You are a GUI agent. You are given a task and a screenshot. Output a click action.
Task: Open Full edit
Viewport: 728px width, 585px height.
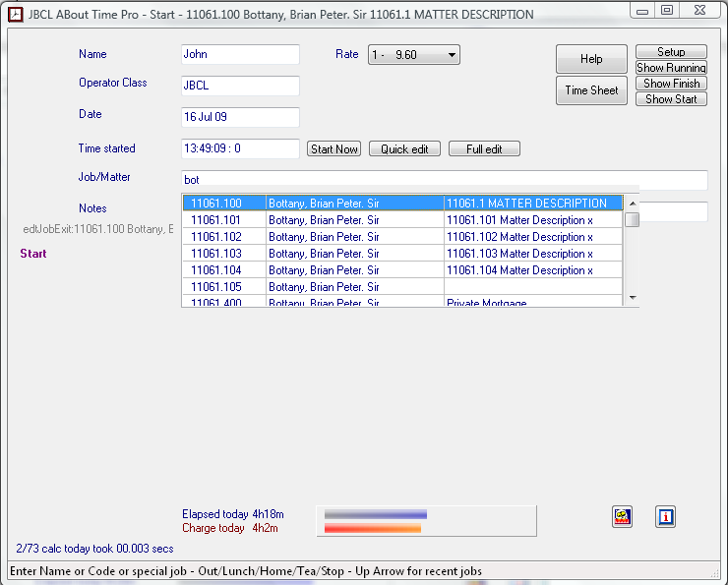coord(484,149)
